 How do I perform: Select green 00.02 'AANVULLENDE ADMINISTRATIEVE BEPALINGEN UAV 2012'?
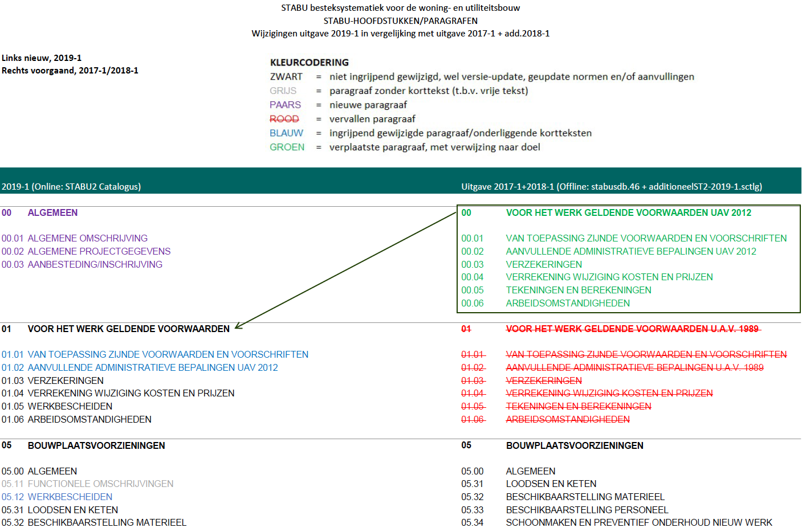[x=631, y=252]
